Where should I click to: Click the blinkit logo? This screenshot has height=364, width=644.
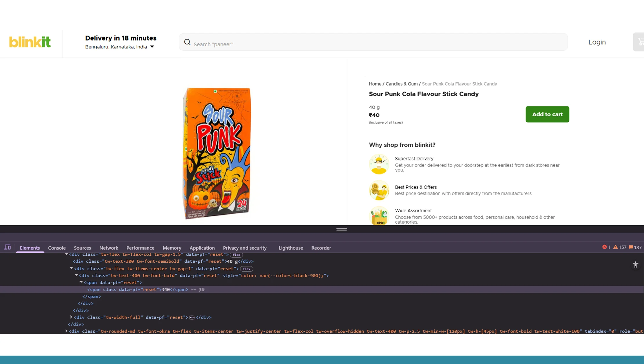point(30,42)
